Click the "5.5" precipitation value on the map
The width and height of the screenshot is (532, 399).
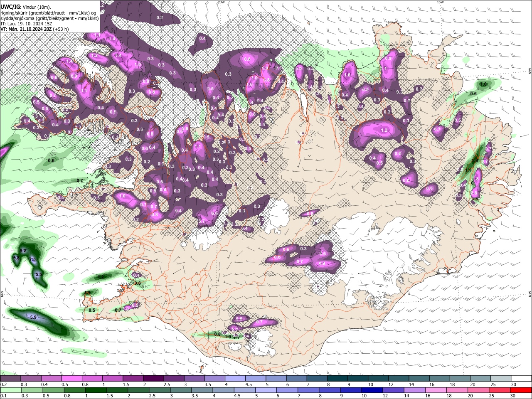[39, 275]
